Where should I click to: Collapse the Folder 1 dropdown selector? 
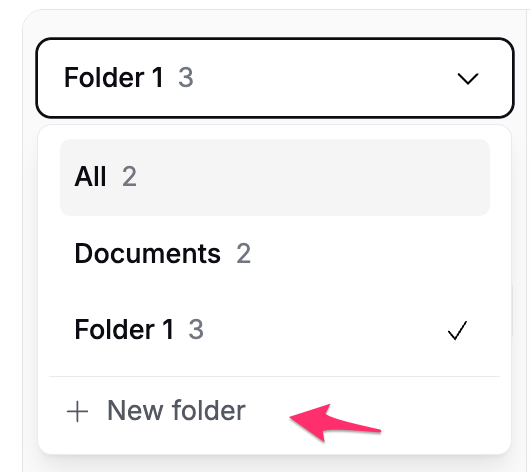pos(275,78)
